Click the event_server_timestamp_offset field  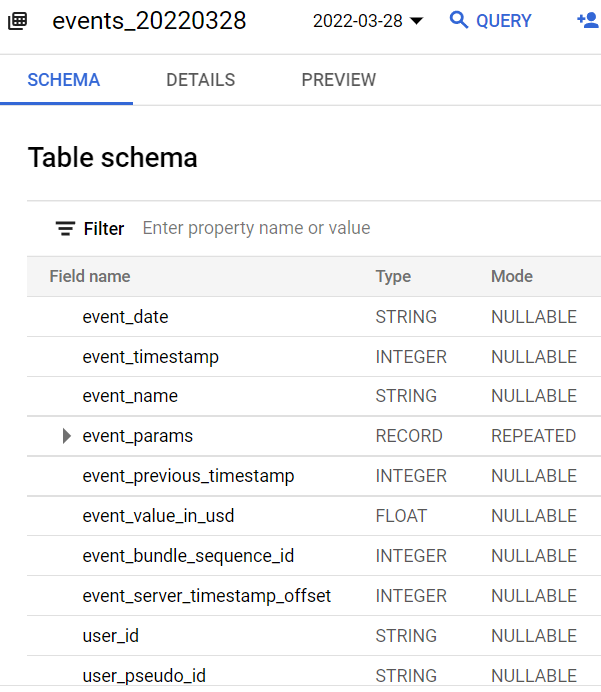click(206, 596)
